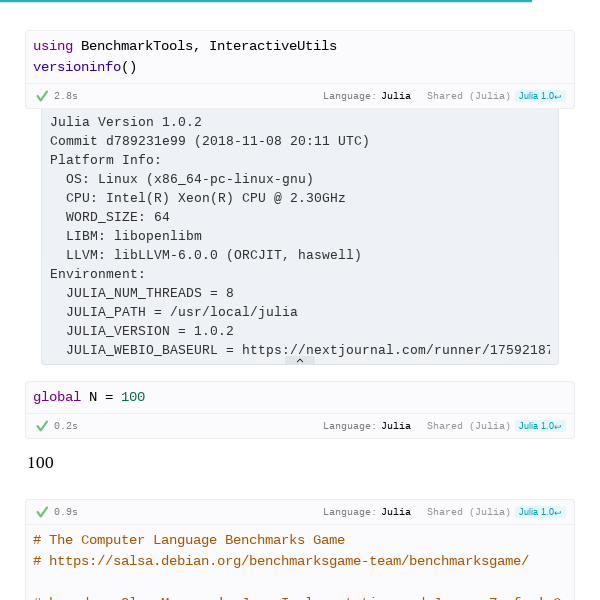Click the green checkmark of the Benchmarks Game cell

point(42,512)
